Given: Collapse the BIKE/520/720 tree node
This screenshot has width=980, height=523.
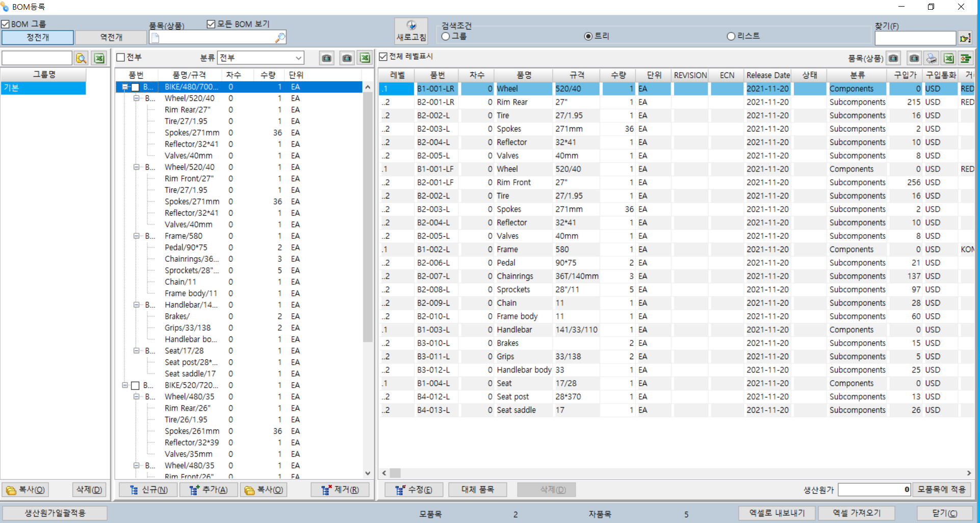Looking at the screenshot, I should 125,386.
